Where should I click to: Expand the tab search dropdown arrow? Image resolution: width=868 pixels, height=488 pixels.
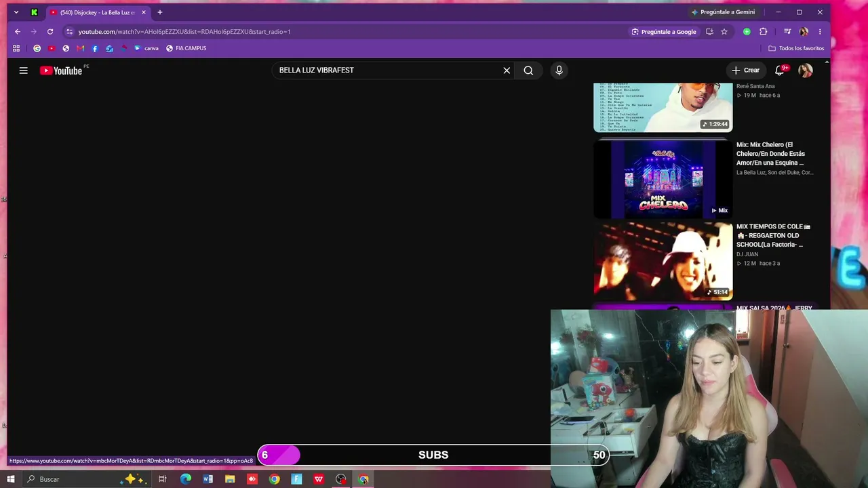click(x=16, y=12)
